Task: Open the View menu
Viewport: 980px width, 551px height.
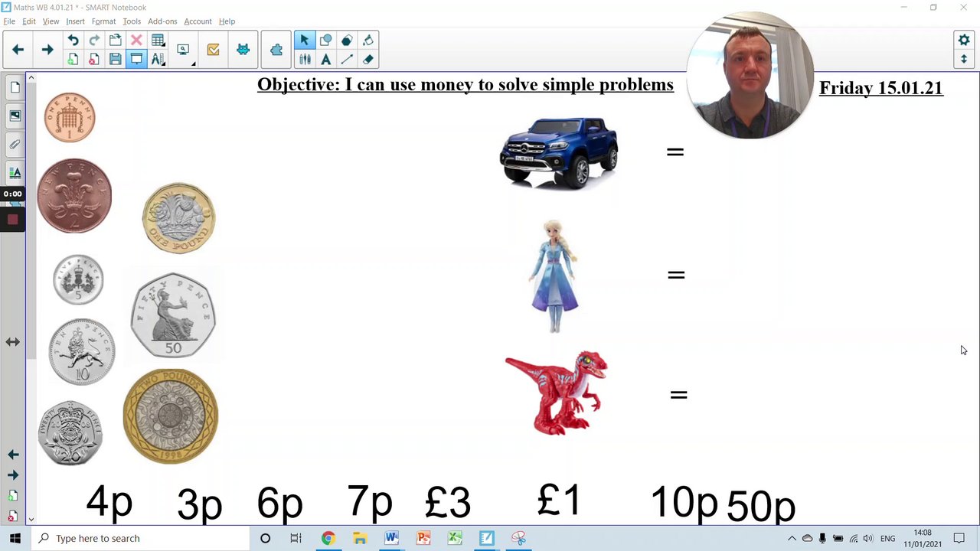Action: pyautogui.click(x=51, y=21)
